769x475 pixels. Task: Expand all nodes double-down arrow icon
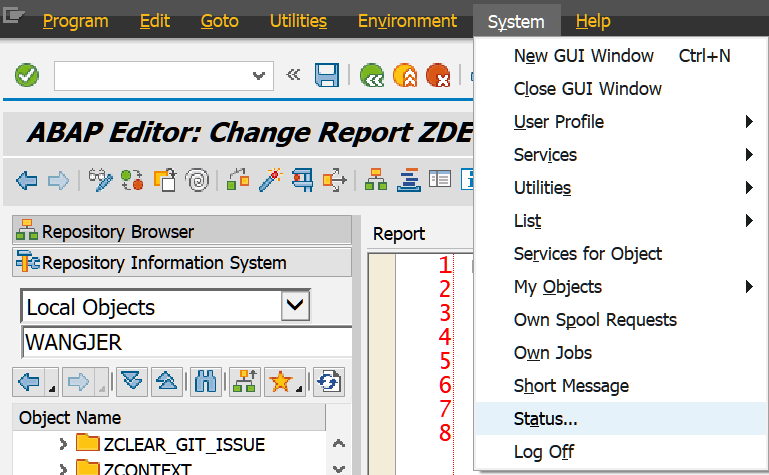[x=131, y=381]
